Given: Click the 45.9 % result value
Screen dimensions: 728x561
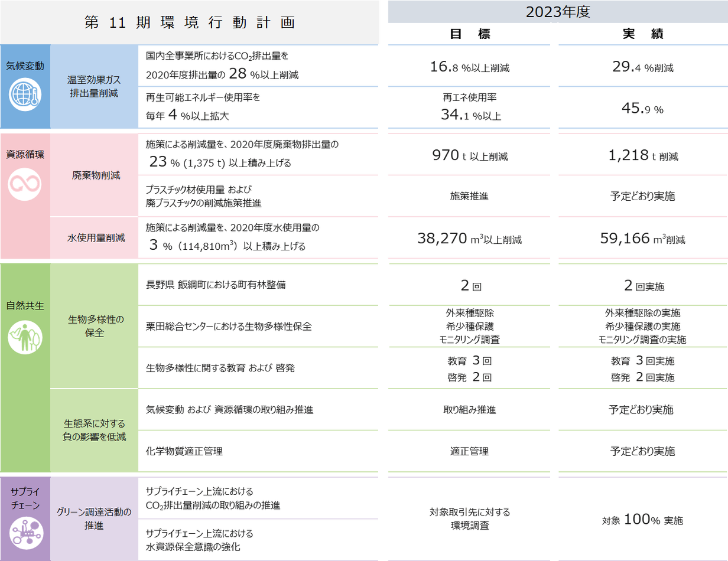Looking at the screenshot, I should (643, 109).
